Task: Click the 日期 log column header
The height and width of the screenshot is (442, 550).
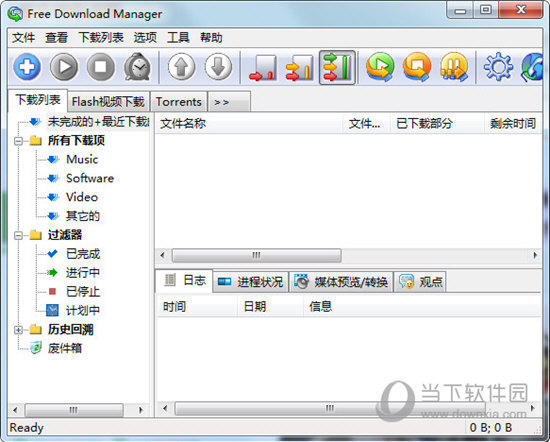Action: pyautogui.click(x=270, y=307)
